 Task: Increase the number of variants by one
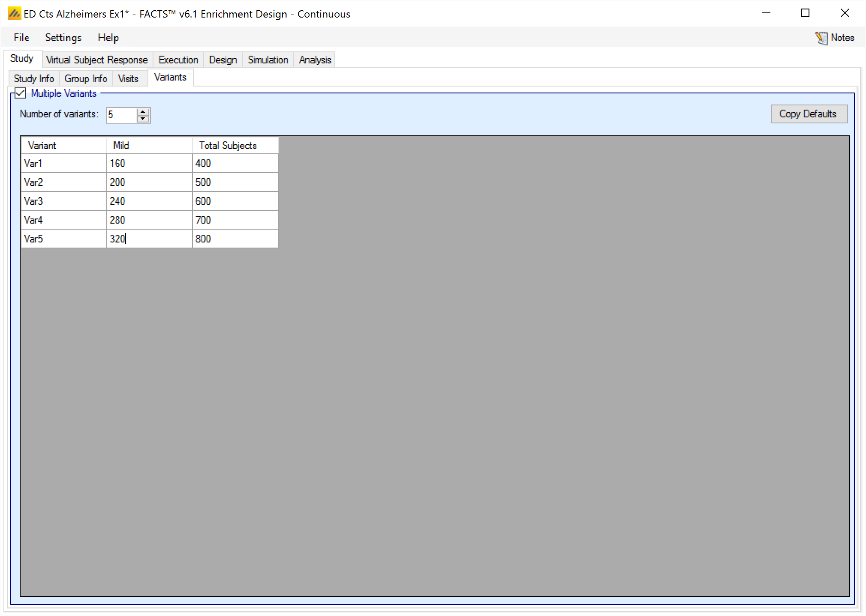[x=143, y=112]
